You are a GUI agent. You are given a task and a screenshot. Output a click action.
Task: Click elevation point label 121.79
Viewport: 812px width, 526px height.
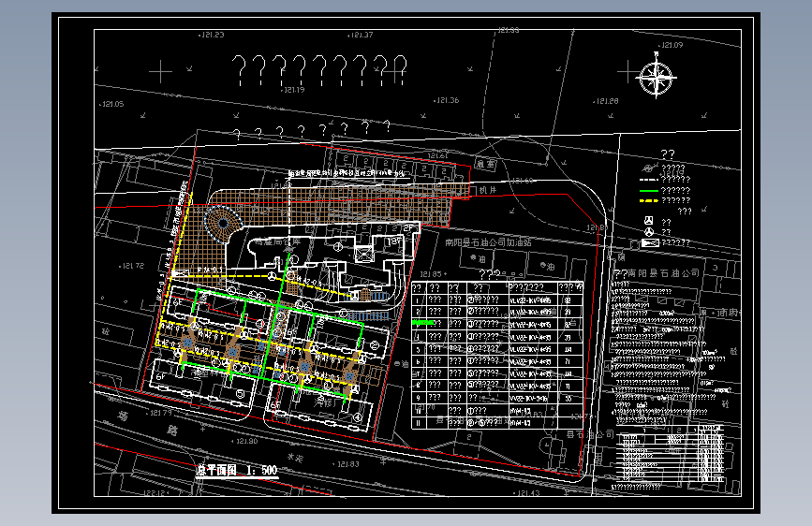coord(159,413)
